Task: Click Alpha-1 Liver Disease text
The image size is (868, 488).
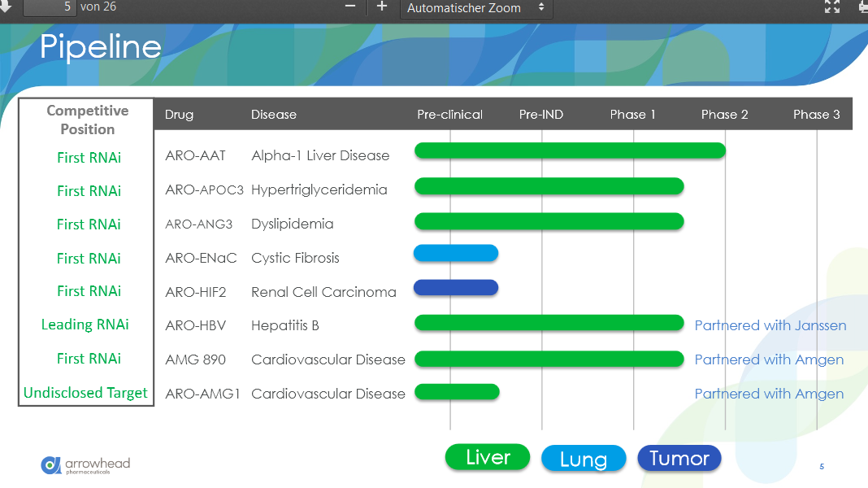Action: (320, 155)
